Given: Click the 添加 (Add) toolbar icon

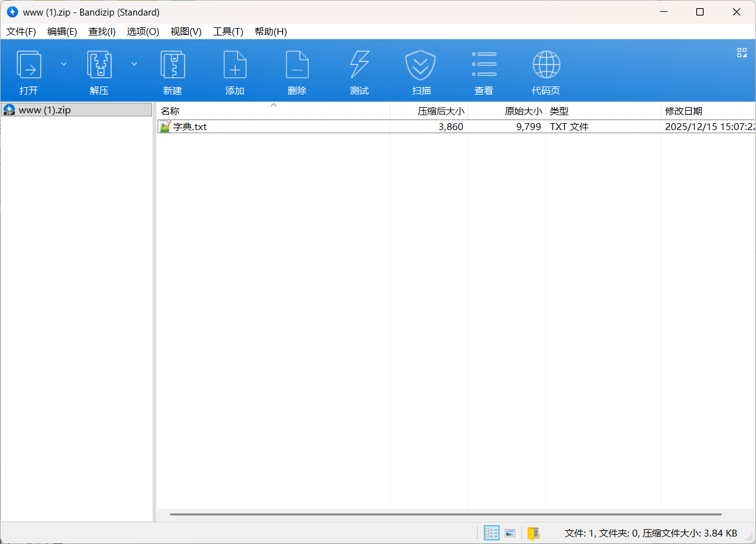Looking at the screenshot, I should point(235,65).
